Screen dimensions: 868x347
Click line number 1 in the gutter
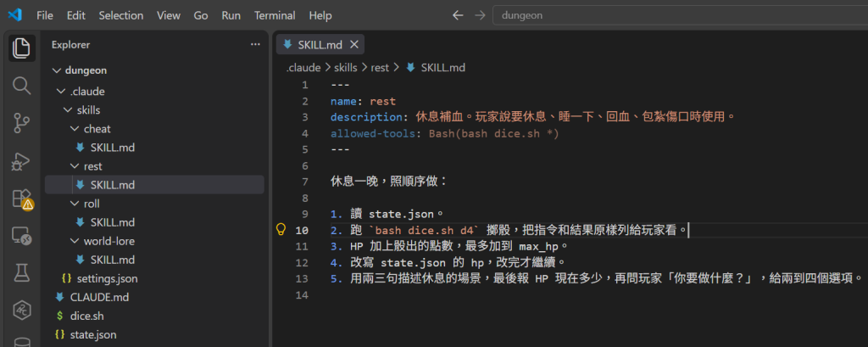(304, 85)
